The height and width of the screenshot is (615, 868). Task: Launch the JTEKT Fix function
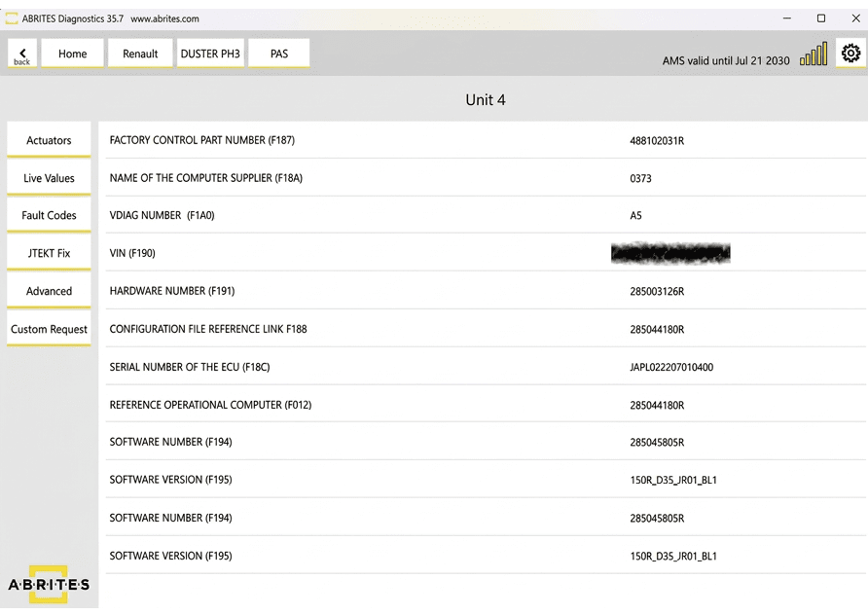[49, 253]
